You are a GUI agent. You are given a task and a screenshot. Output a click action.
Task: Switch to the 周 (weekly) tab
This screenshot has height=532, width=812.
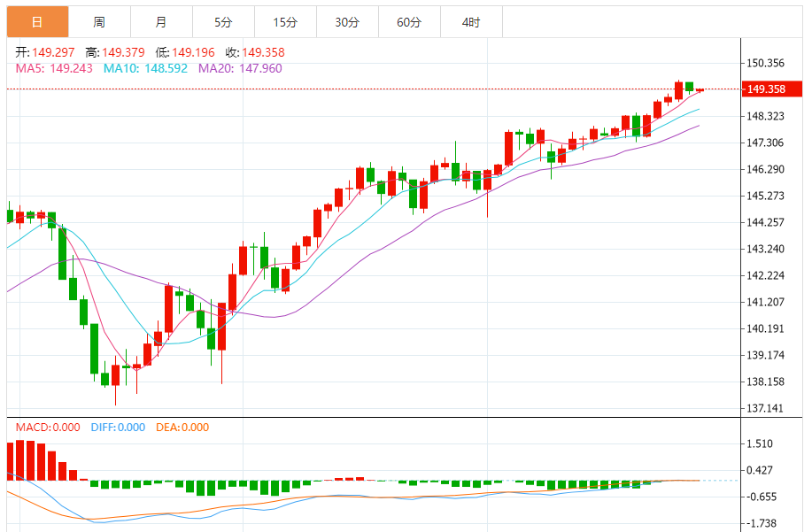pyautogui.click(x=99, y=22)
